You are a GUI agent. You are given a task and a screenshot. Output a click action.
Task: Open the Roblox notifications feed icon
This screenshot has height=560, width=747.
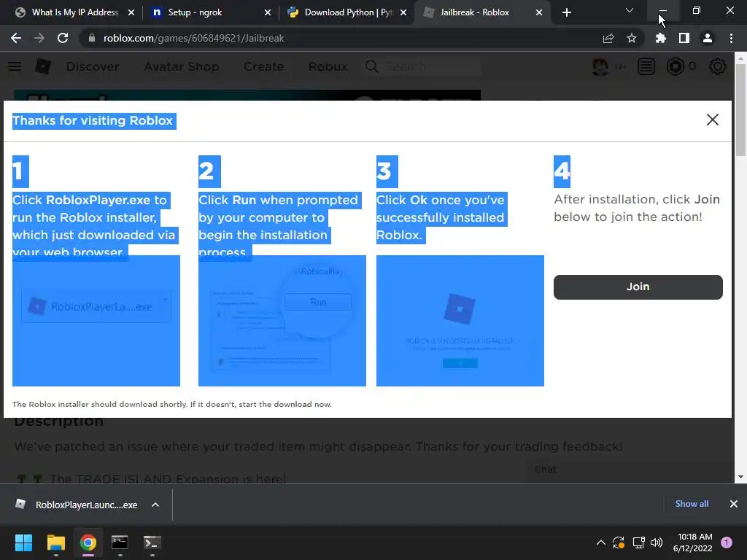[646, 66]
